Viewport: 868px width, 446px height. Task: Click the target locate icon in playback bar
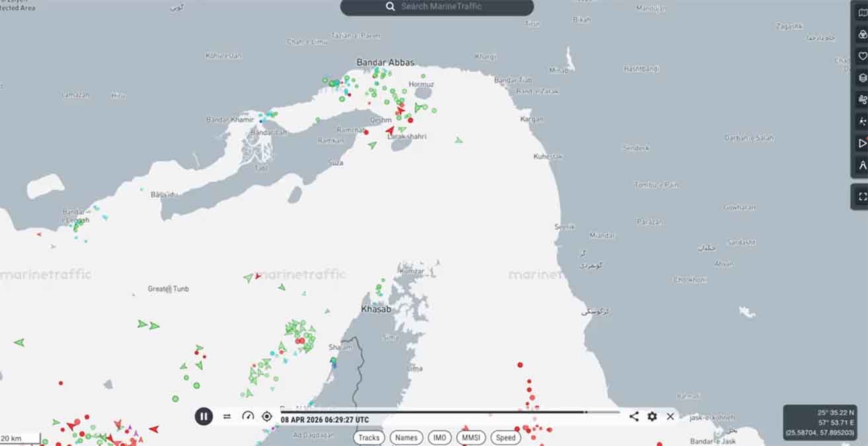coord(267,416)
